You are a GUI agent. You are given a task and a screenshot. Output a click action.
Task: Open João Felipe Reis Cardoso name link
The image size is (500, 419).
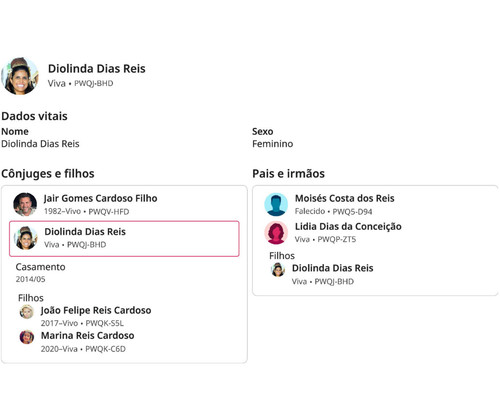96,310
